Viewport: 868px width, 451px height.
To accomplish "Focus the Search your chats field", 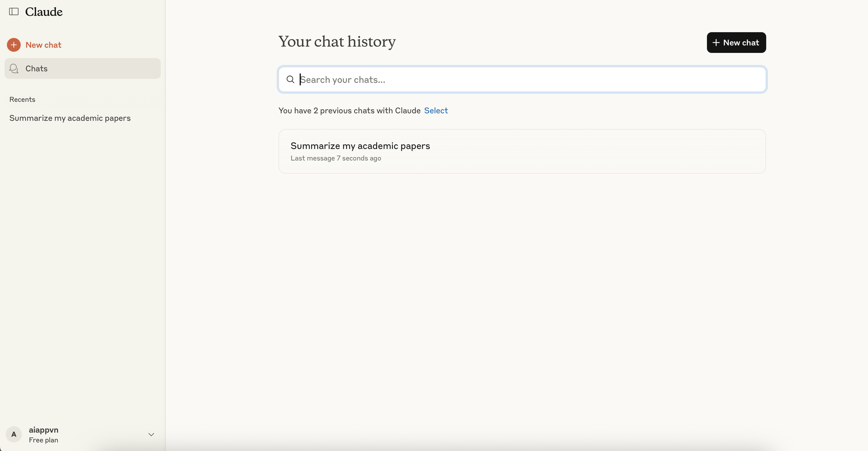I will click(x=522, y=79).
